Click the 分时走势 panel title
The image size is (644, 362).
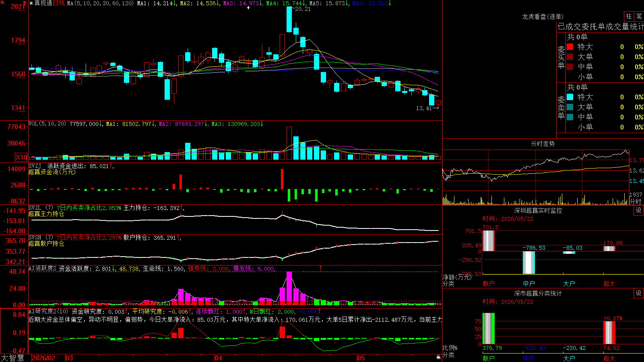(543, 144)
